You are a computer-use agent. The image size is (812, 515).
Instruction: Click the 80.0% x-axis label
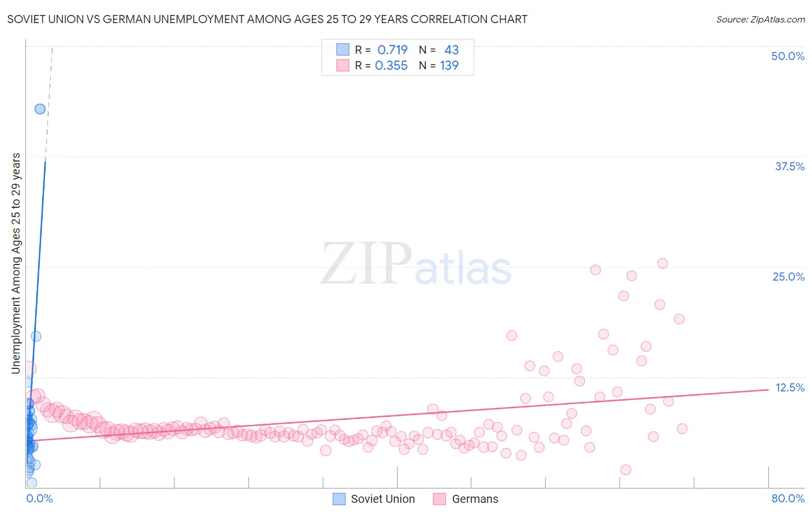788,498
